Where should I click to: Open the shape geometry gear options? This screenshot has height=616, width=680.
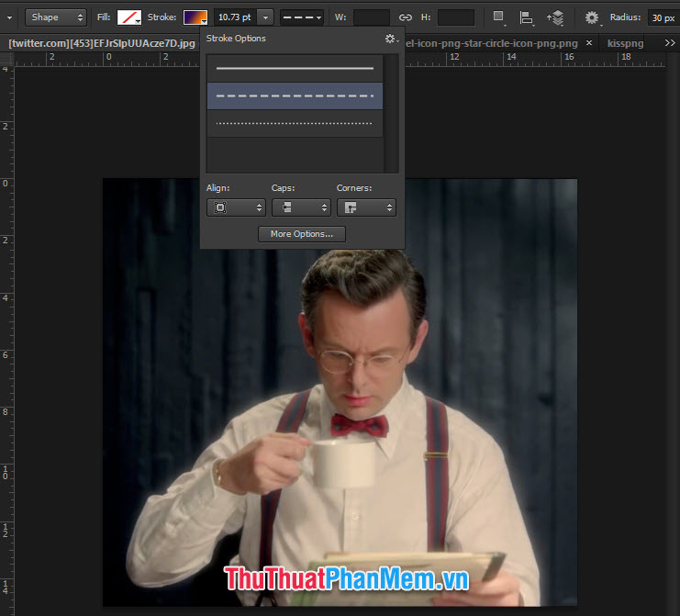click(593, 17)
